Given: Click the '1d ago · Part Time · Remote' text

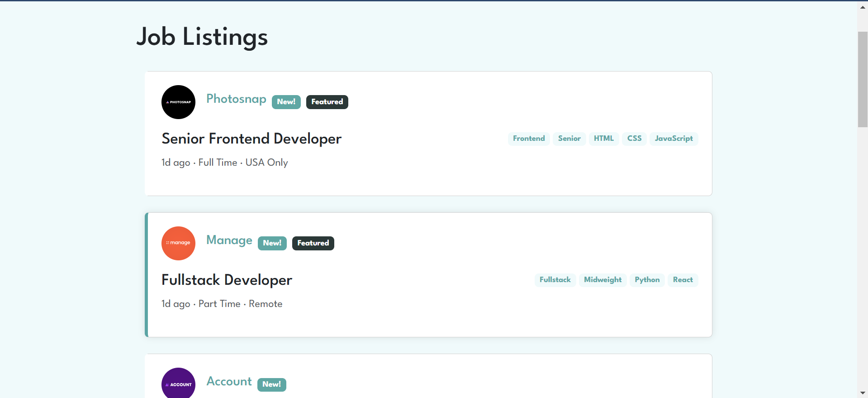Looking at the screenshot, I should click(x=222, y=304).
